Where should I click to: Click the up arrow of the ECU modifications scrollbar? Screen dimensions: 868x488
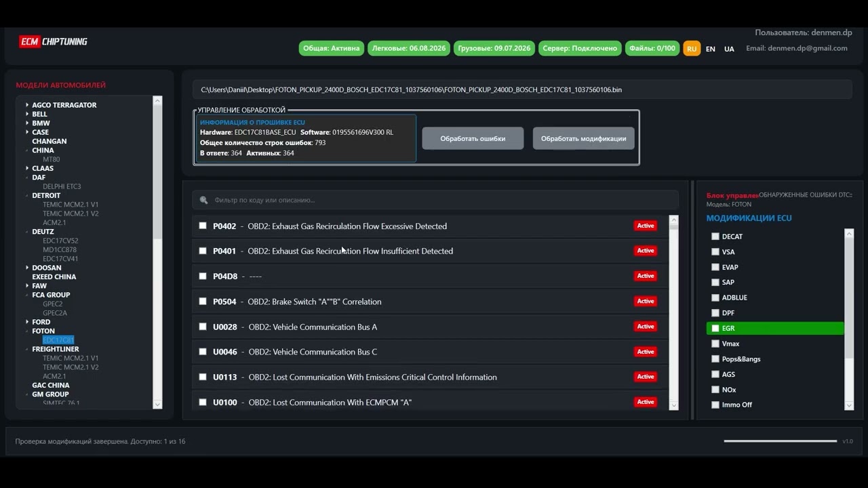point(849,233)
